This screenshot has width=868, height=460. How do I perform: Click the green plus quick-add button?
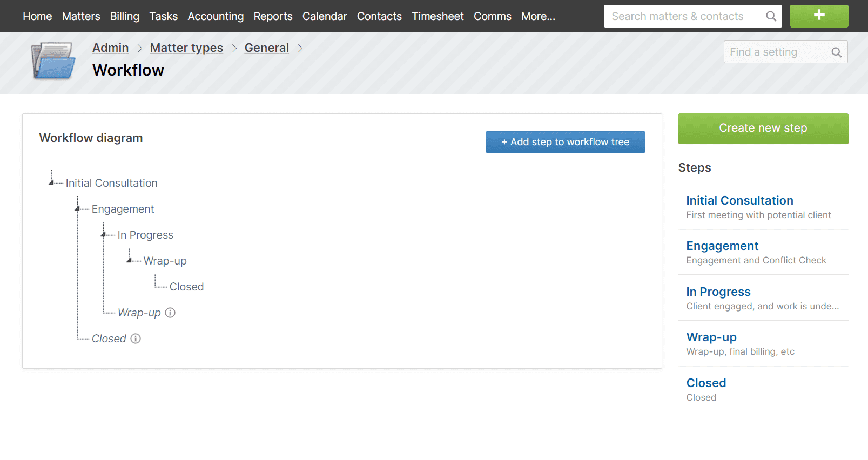point(818,16)
